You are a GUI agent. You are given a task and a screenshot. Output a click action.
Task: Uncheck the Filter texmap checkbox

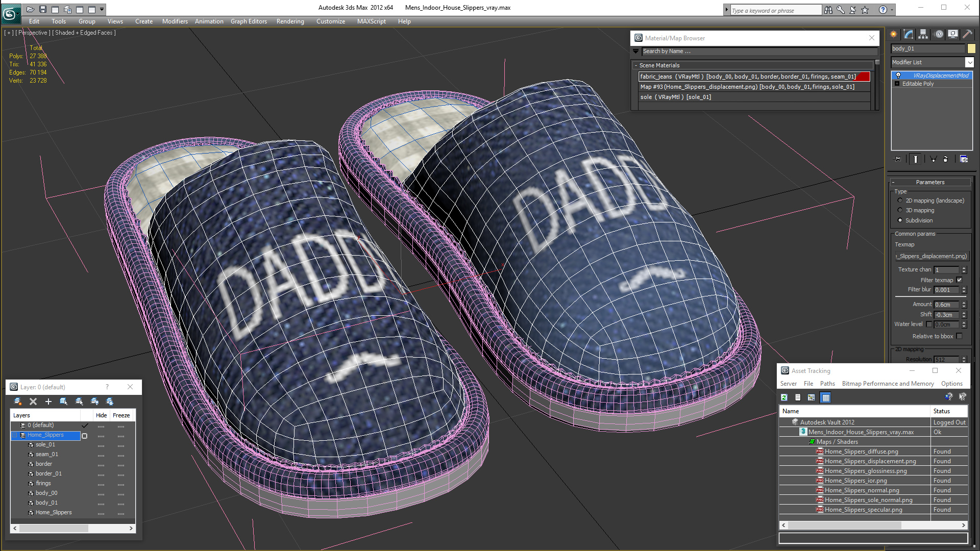[959, 280]
